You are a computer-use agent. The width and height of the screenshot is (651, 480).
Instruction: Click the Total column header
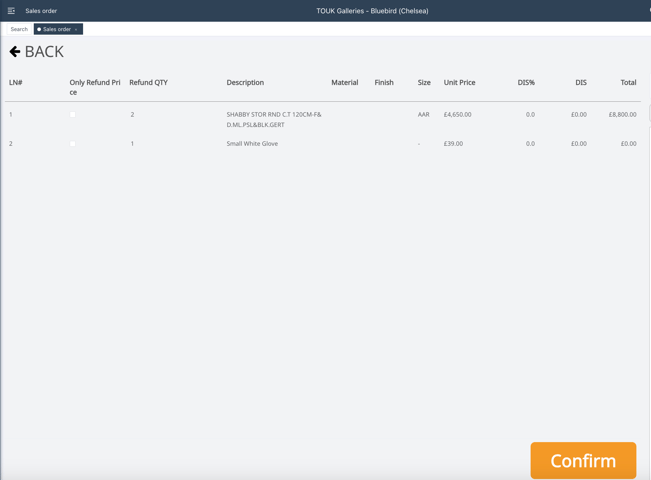pyautogui.click(x=628, y=83)
